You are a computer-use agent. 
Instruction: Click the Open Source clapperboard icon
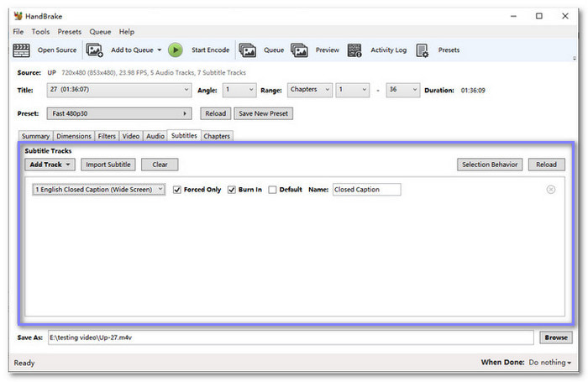point(21,50)
